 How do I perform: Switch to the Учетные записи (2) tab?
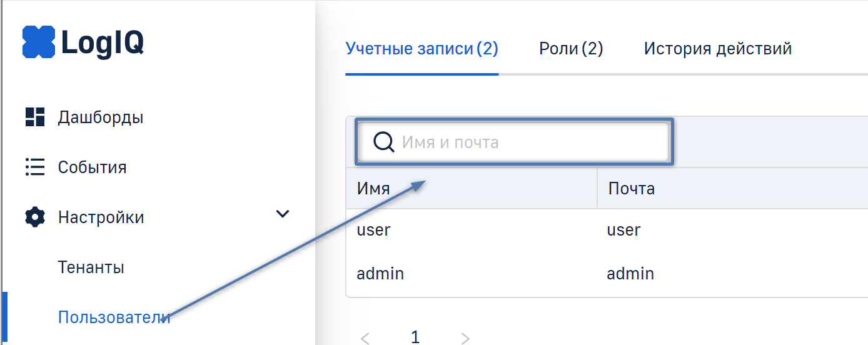click(x=421, y=49)
